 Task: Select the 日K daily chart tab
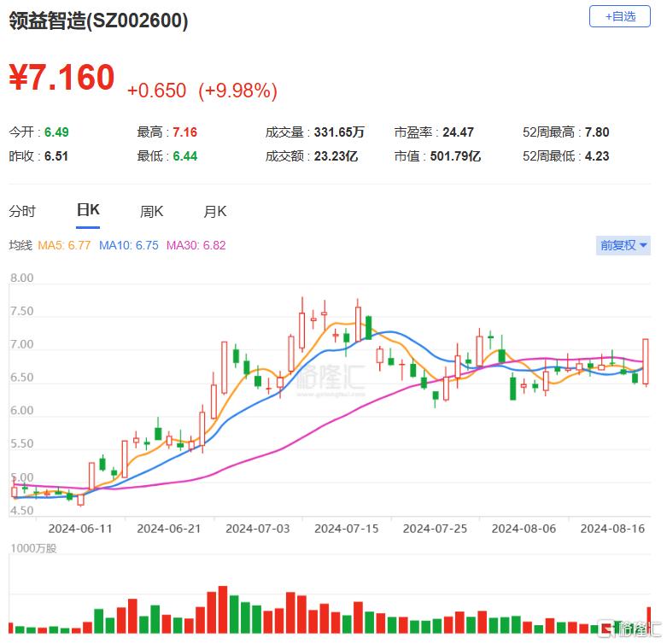pyautogui.click(x=88, y=210)
